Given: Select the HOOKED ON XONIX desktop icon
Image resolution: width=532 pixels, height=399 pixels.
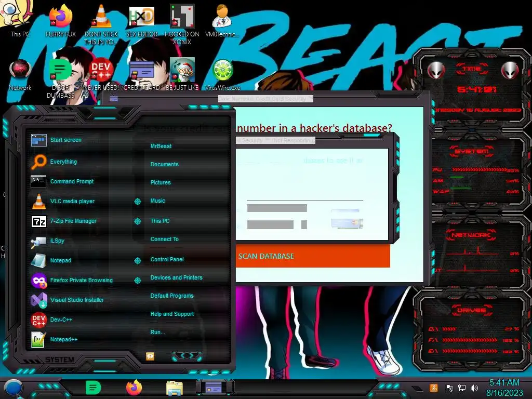Looking at the screenshot, I should coord(182,24).
